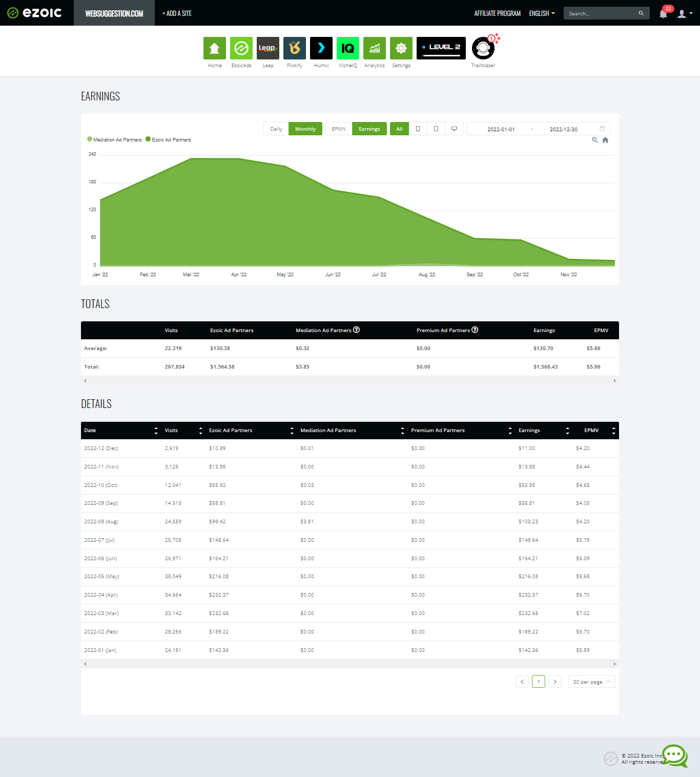Open Premium Ad Partners help icon
This screenshot has width=700, height=777.
click(475, 330)
